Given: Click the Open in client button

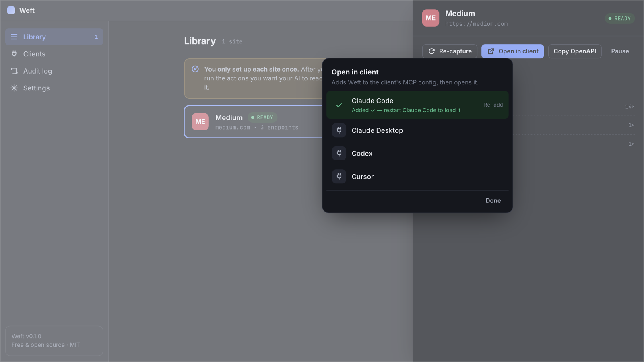Looking at the screenshot, I should click(512, 51).
